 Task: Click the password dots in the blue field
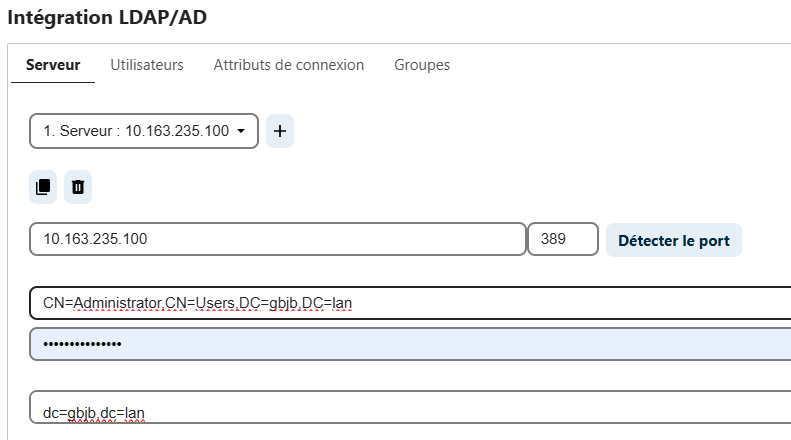pos(82,344)
